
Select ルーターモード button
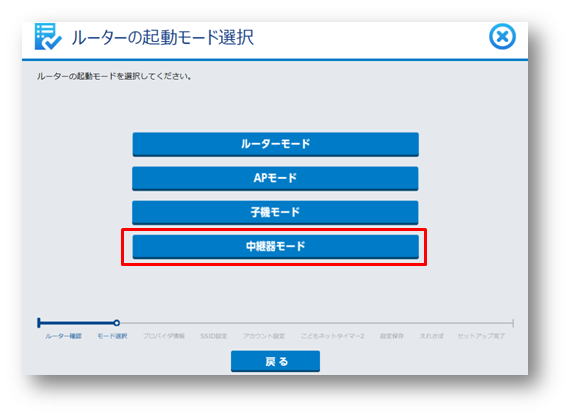coord(276,144)
